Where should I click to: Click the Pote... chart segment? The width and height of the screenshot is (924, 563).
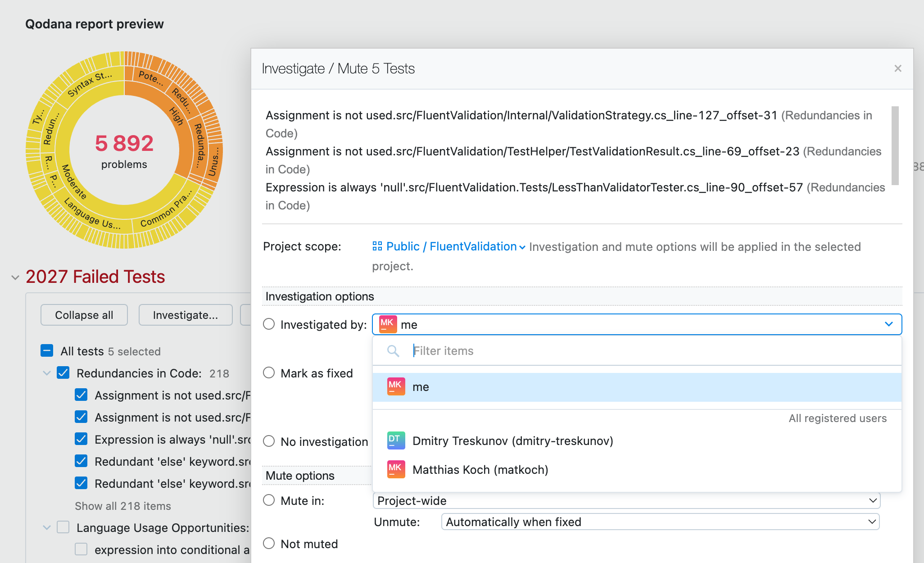pyautogui.click(x=151, y=78)
